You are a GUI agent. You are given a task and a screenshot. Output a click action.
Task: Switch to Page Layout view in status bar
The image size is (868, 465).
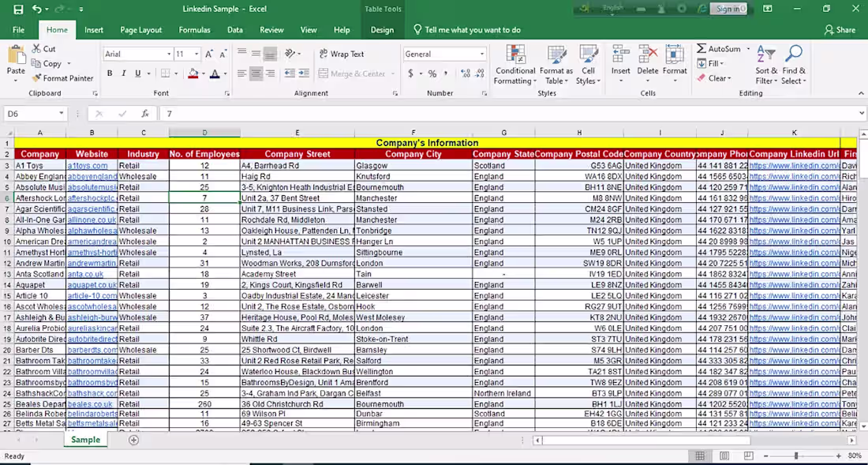pos(724,456)
